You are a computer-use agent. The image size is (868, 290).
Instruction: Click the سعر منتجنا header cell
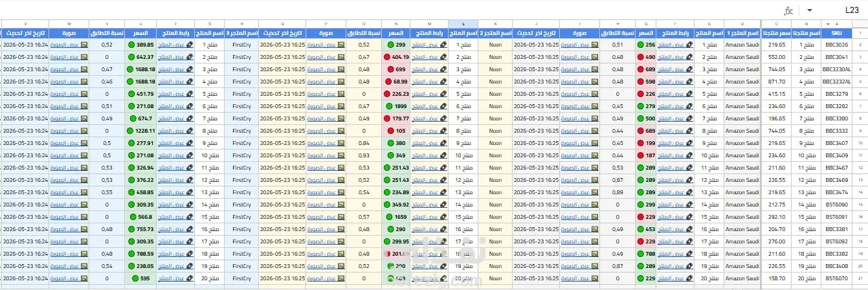[777, 33]
